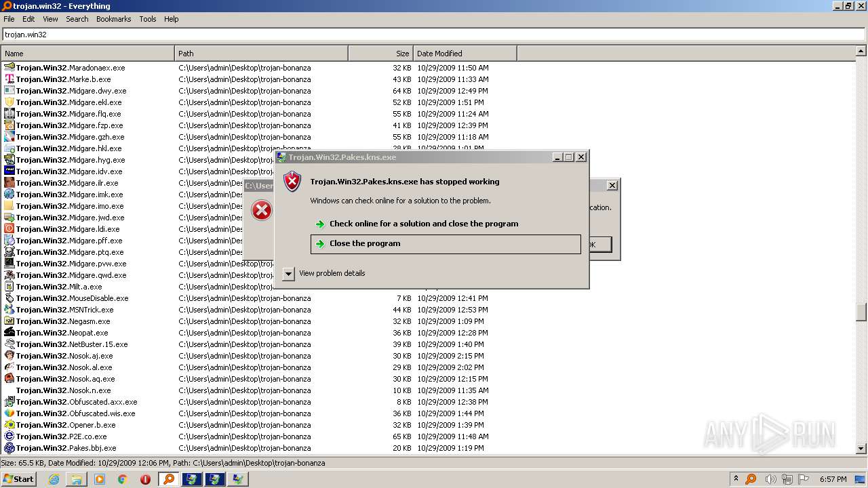Click the scroll-down arrow of results scrollbar
This screenshot has height=488, width=868.
tap(861, 448)
